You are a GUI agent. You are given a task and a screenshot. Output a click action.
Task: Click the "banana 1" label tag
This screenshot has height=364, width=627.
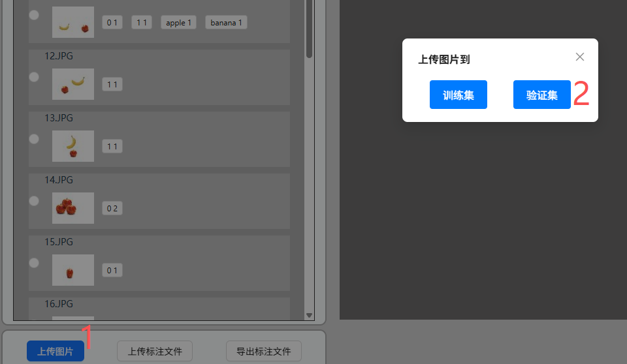226,23
